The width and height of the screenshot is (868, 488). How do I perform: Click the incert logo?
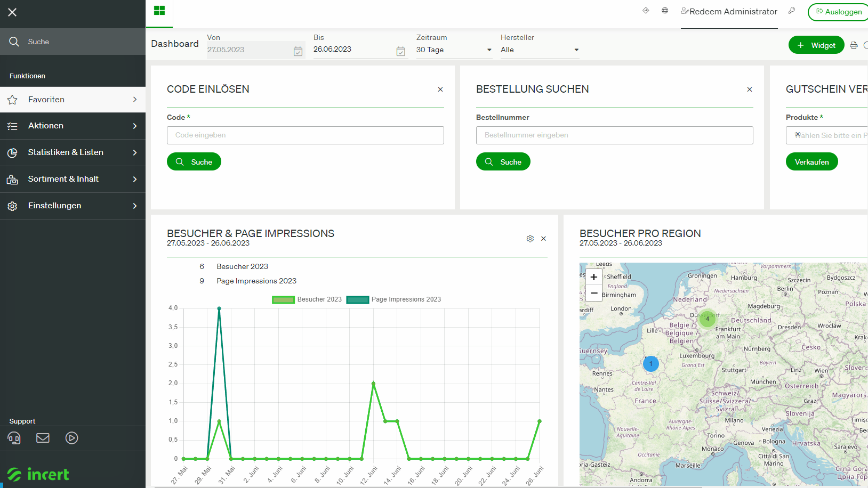pos(38,474)
